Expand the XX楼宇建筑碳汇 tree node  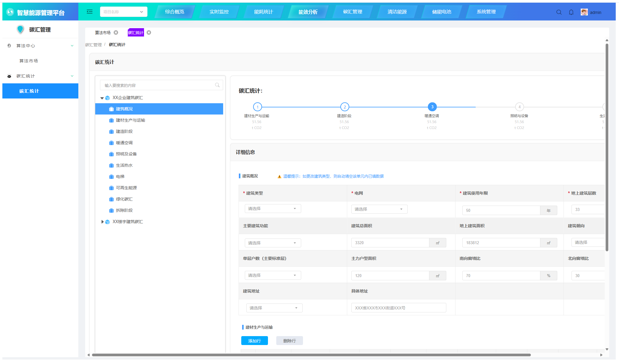[x=102, y=222]
